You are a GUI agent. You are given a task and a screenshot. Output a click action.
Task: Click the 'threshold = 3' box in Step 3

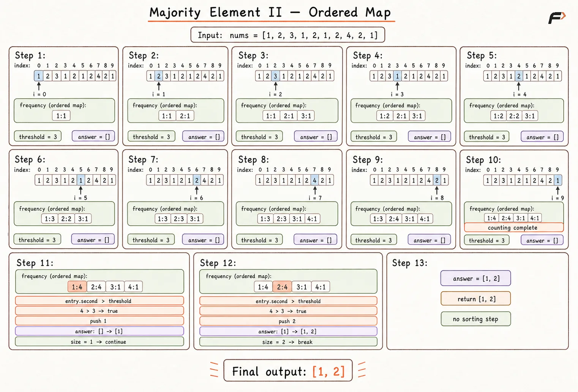point(259,137)
